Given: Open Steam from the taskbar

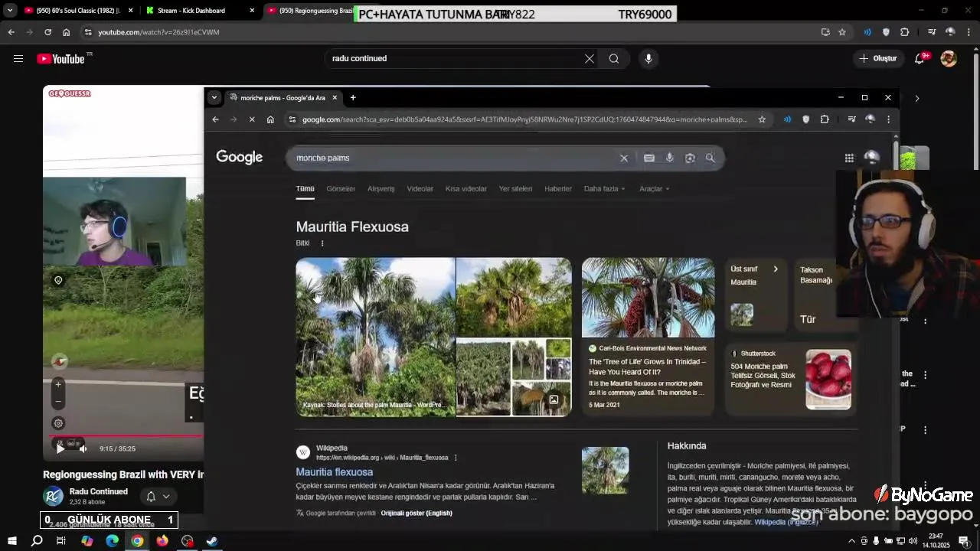Looking at the screenshot, I should click(212, 541).
